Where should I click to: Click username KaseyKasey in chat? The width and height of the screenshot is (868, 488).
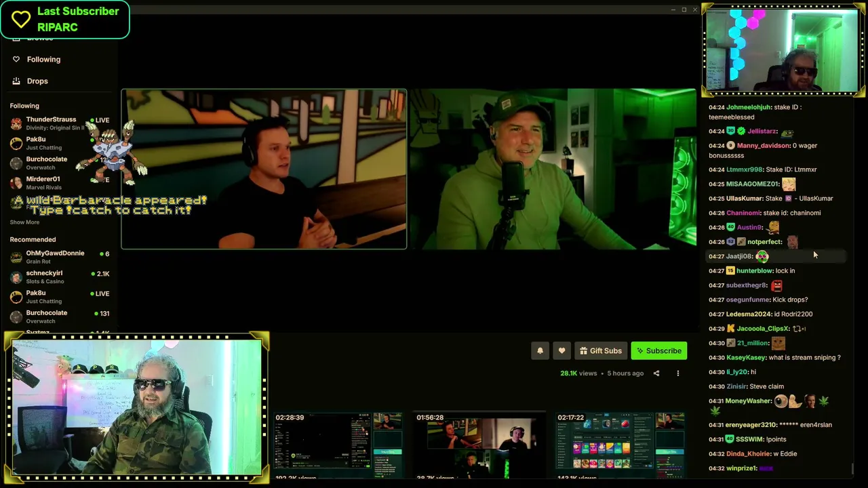tap(746, 357)
